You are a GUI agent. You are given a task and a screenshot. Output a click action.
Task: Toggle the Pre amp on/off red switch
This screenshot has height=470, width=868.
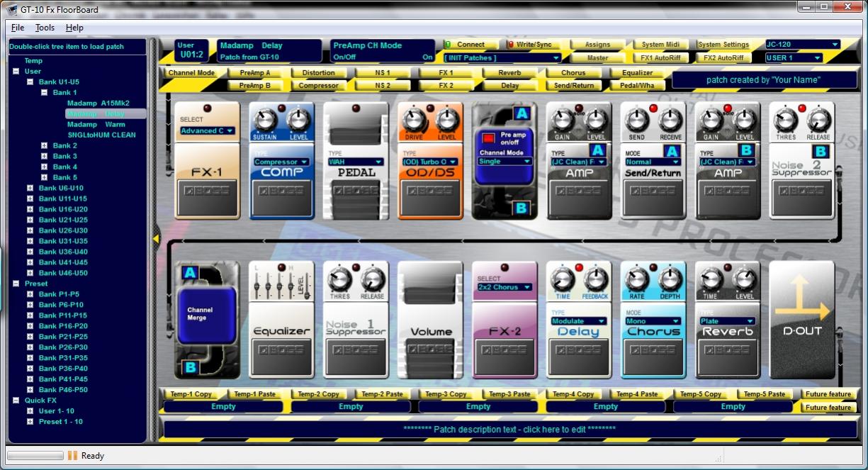point(488,138)
